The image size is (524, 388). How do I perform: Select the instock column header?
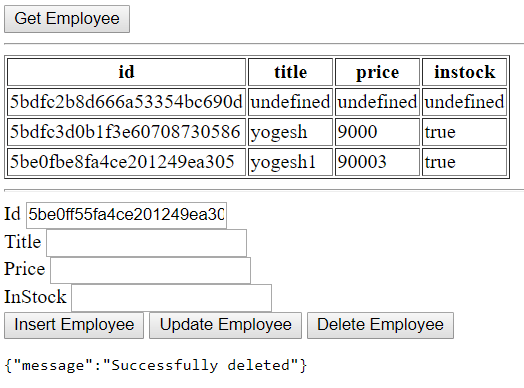pyautogui.click(x=465, y=72)
